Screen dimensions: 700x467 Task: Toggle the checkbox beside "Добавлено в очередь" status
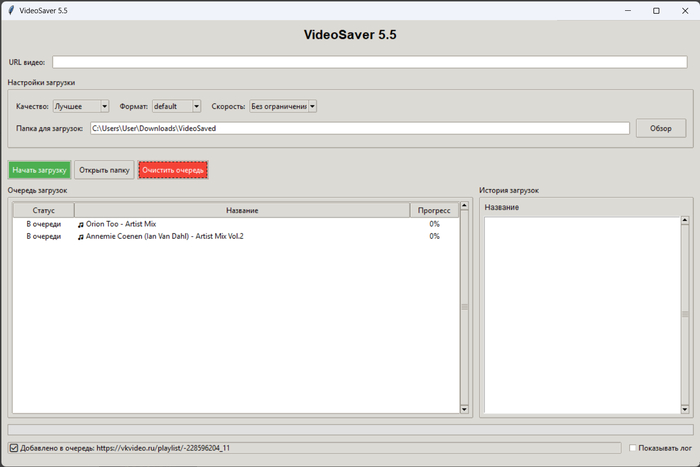coord(12,448)
